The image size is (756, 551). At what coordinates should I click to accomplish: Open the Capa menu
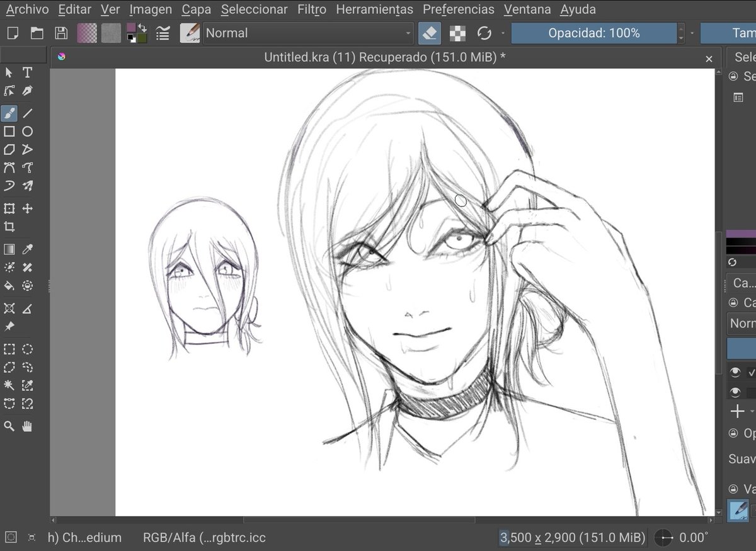196,9
